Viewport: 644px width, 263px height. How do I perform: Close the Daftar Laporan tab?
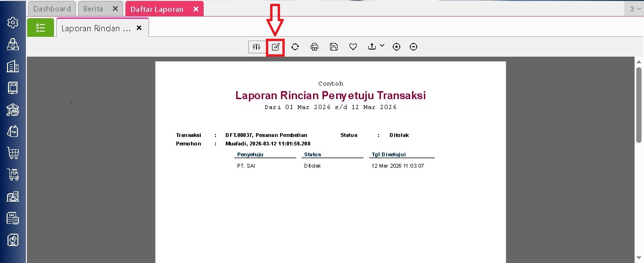click(196, 9)
